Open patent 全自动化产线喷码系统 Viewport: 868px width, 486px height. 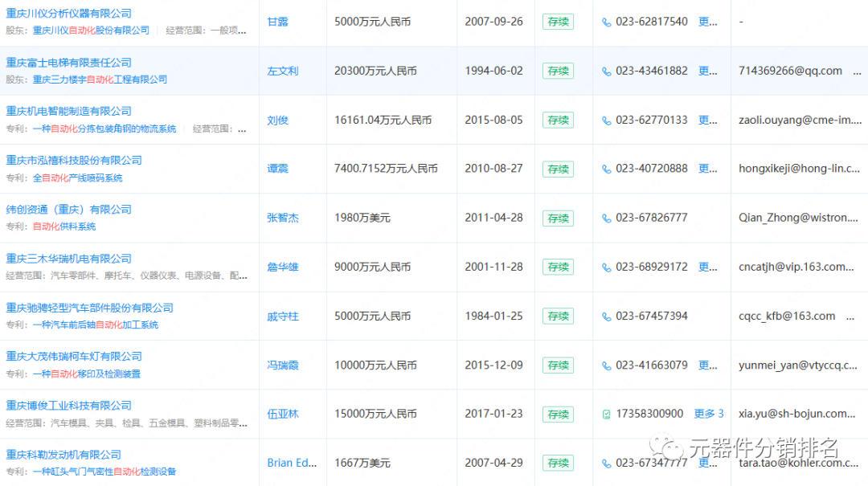coord(78,178)
